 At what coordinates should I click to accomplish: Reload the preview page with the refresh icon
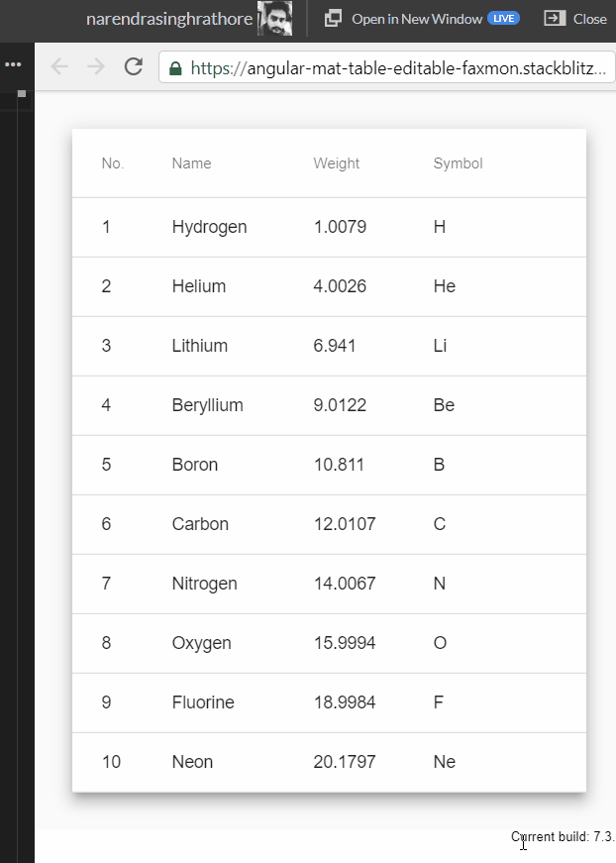(134, 66)
